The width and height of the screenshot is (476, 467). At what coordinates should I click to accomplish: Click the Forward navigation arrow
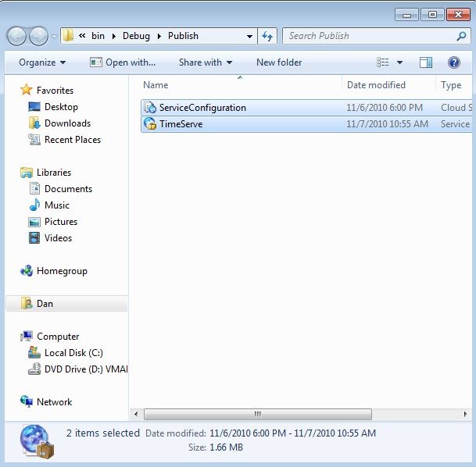click(x=38, y=36)
